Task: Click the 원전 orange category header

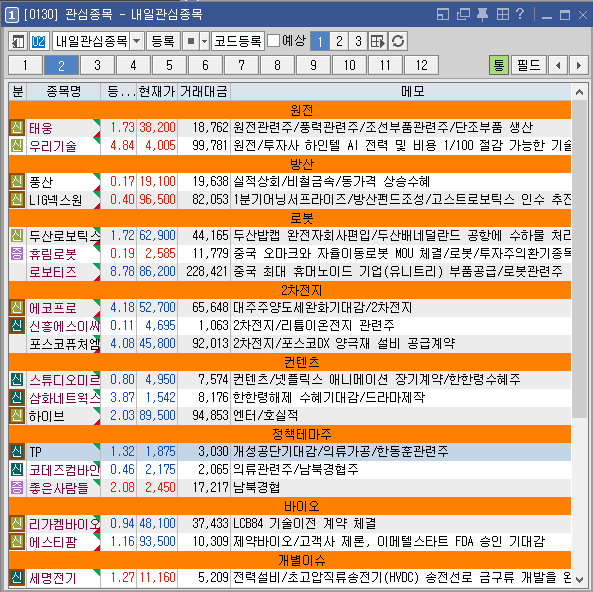Action: point(290,110)
